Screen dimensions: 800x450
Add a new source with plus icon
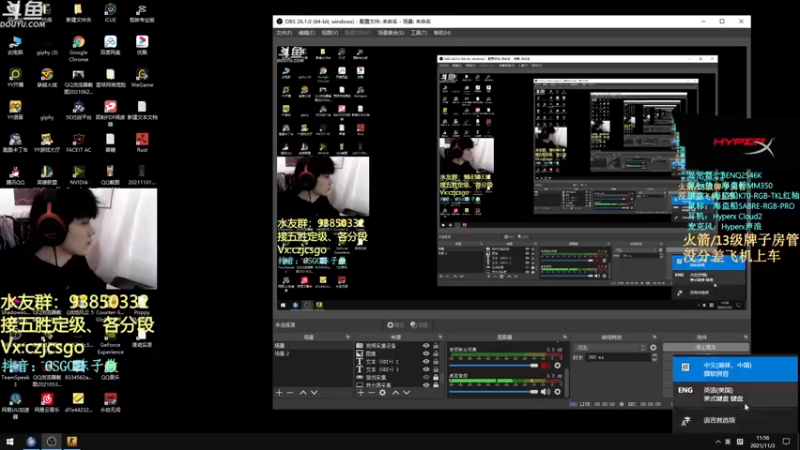[361, 392]
